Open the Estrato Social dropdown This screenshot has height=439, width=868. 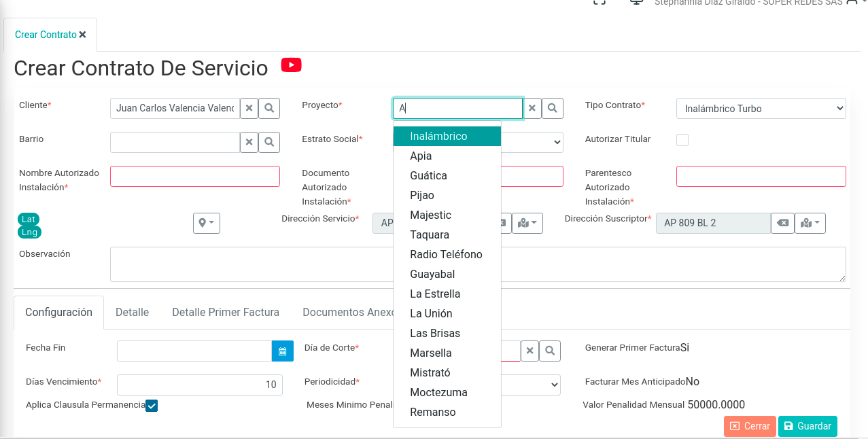click(x=532, y=142)
